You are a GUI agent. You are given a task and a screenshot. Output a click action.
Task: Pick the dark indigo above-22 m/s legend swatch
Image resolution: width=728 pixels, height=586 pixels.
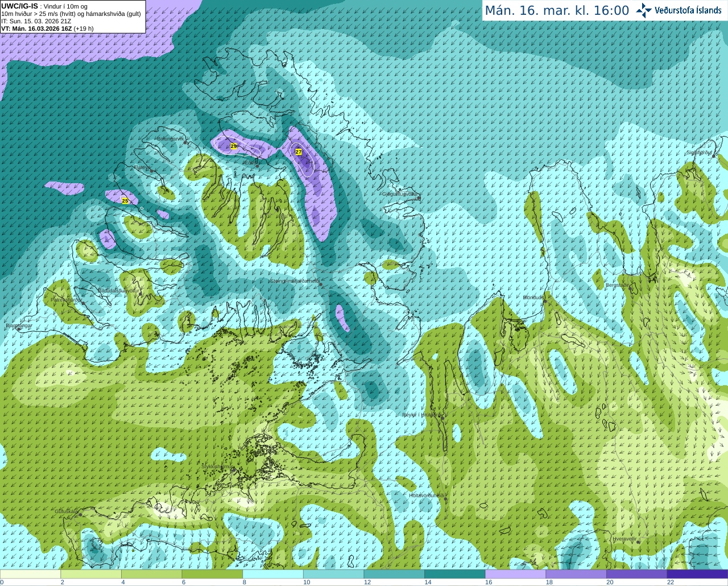tap(697, 574)
